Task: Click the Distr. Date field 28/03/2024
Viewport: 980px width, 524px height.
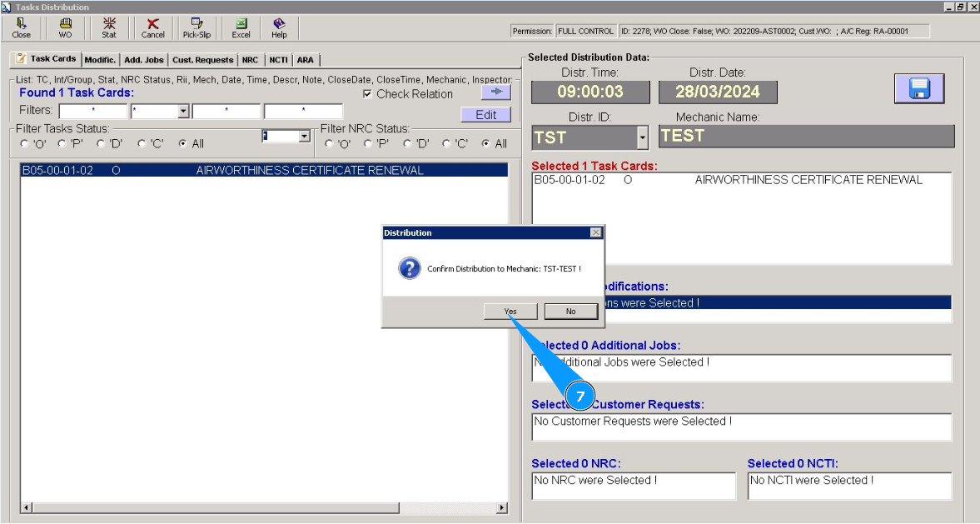Action: coord(718,92)
